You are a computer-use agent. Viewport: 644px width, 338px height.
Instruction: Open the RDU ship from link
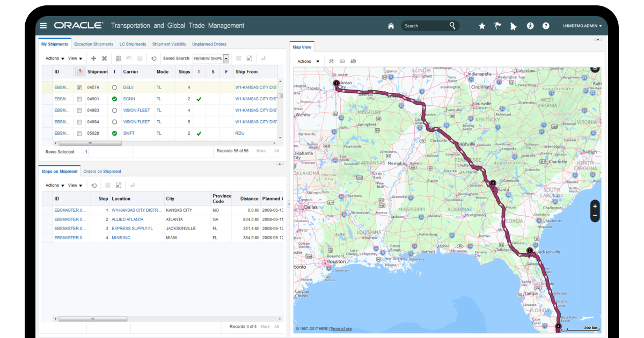click(239, 133)
